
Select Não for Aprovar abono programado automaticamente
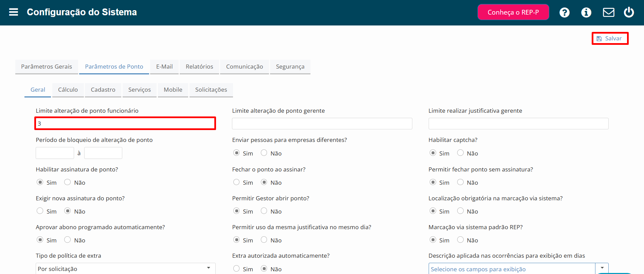tap(68, 240)
